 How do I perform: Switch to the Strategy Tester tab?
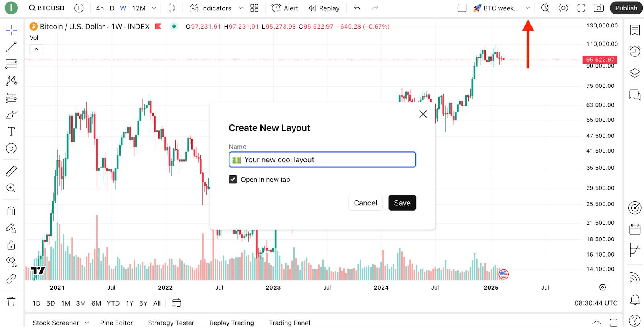171,323
